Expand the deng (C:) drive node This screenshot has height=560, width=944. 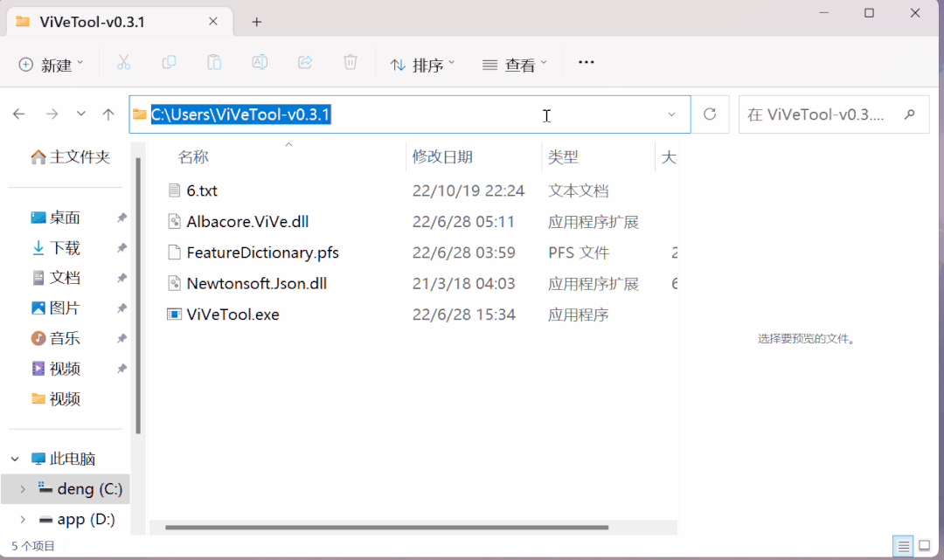tap(23, 489)
